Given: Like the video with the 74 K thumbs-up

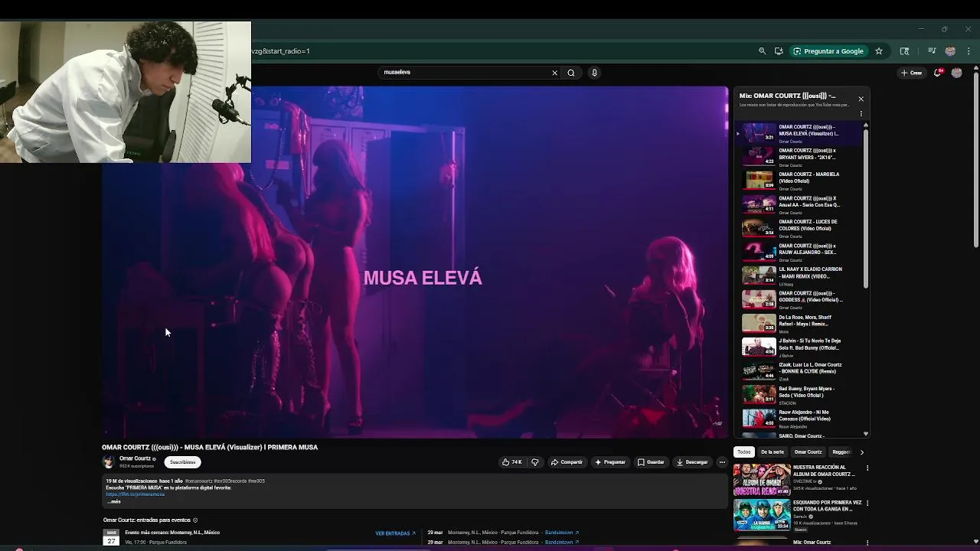Looking at the screenshot, I should point(512,462).
